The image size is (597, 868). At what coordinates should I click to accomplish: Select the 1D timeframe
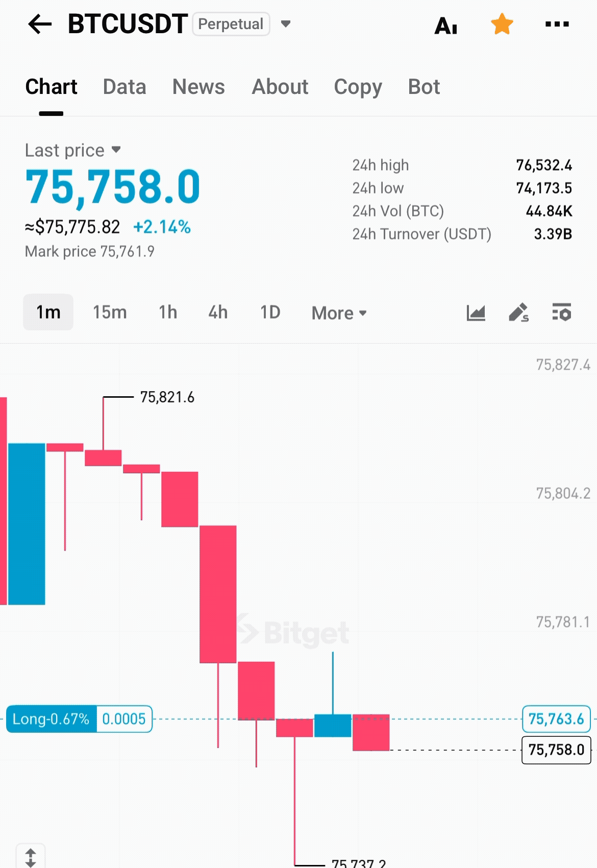270,312
